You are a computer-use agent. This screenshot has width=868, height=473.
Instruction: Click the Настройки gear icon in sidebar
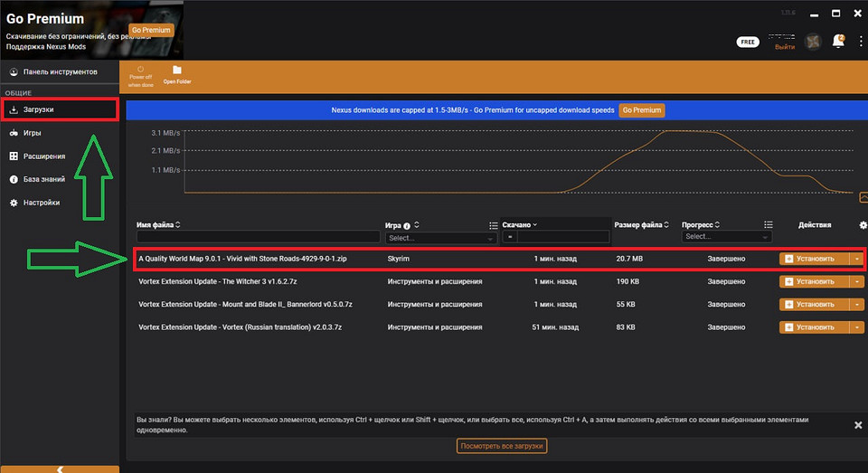point(14,203)
